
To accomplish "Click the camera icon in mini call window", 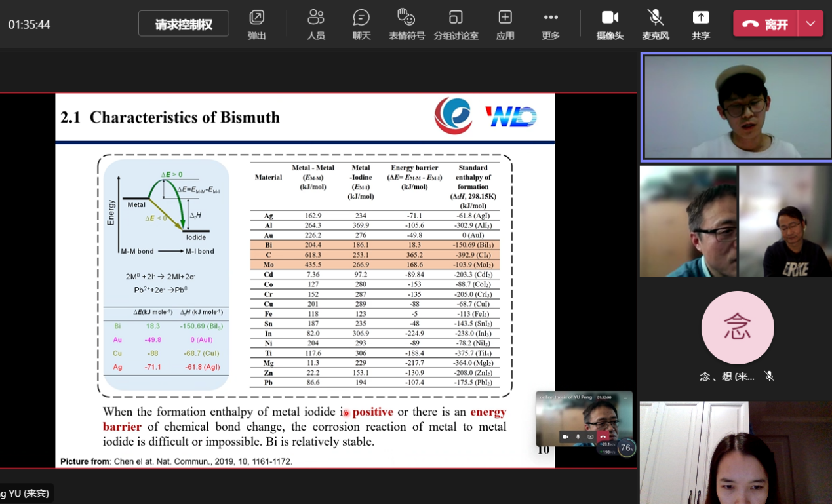I will [565, 436].
